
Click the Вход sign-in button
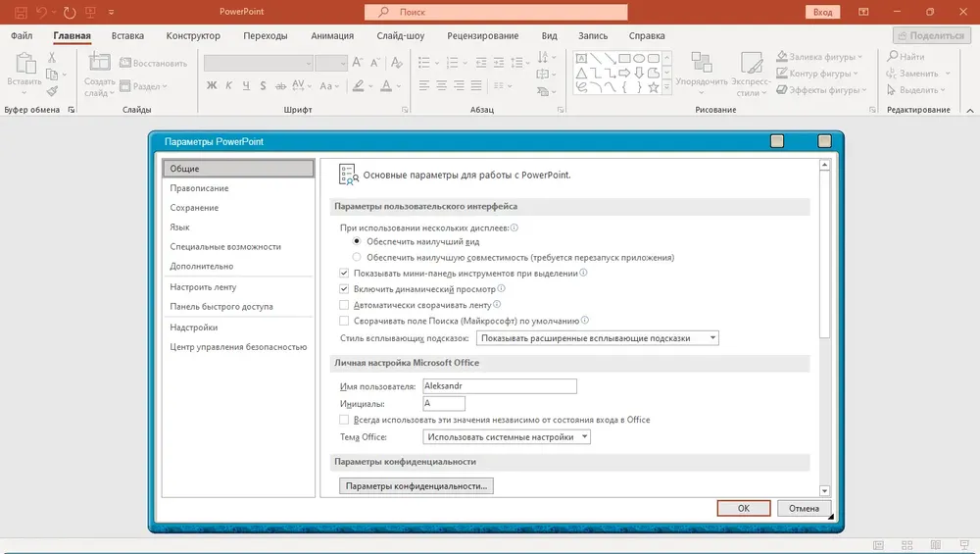tap(822, 12)
